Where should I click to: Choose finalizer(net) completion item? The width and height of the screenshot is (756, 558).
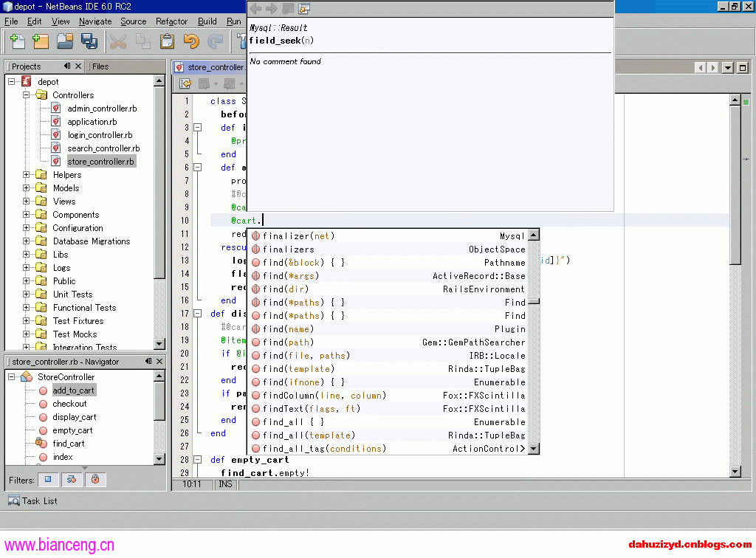pyautogui.click(x=388, y=236)
